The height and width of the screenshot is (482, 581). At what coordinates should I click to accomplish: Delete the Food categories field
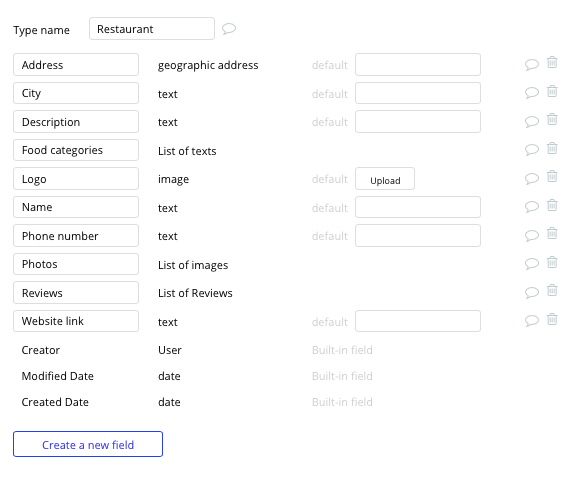[552, 148]
